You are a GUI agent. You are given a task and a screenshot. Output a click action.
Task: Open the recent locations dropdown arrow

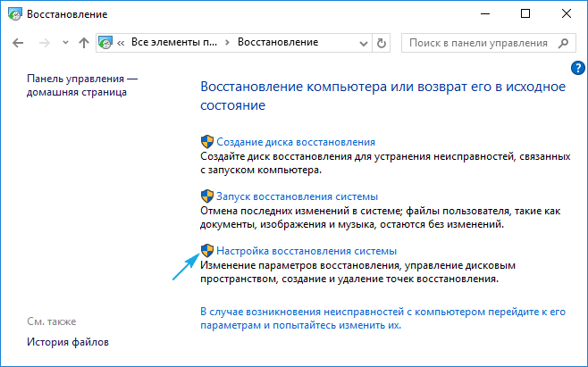tap(63, 43)
